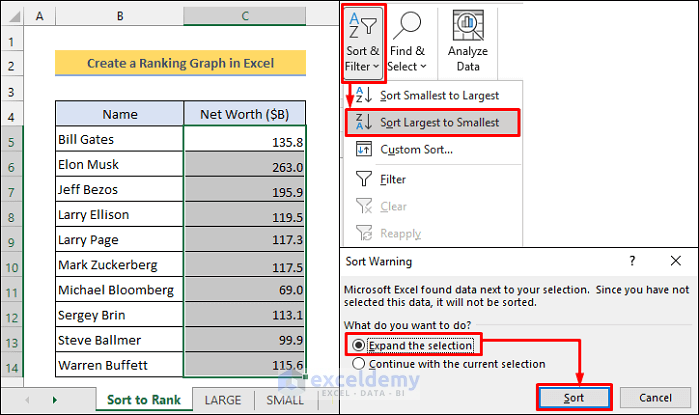Click the help question mark in Sort Warning
The width and height of the screenshot is (699, 415).
632,261
